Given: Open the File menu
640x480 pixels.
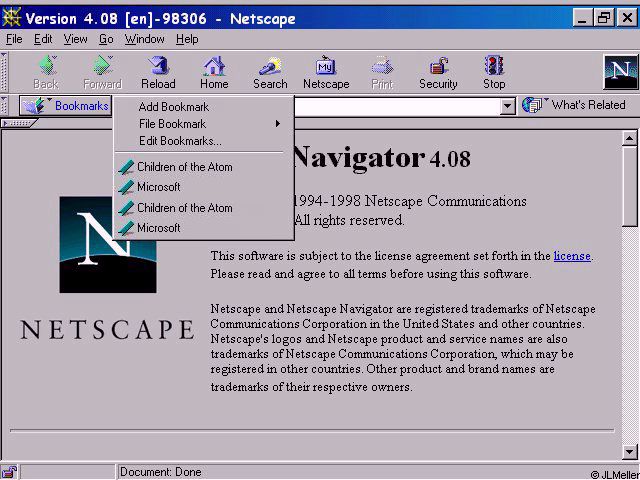Looking at the screenshot, I should tap(14, 39).
